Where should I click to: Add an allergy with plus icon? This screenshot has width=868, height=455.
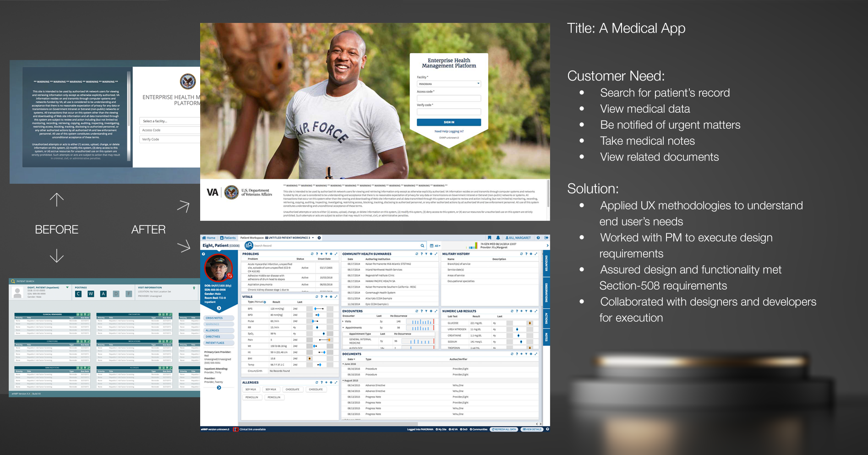pyautogui.click(x=326, y=382)
